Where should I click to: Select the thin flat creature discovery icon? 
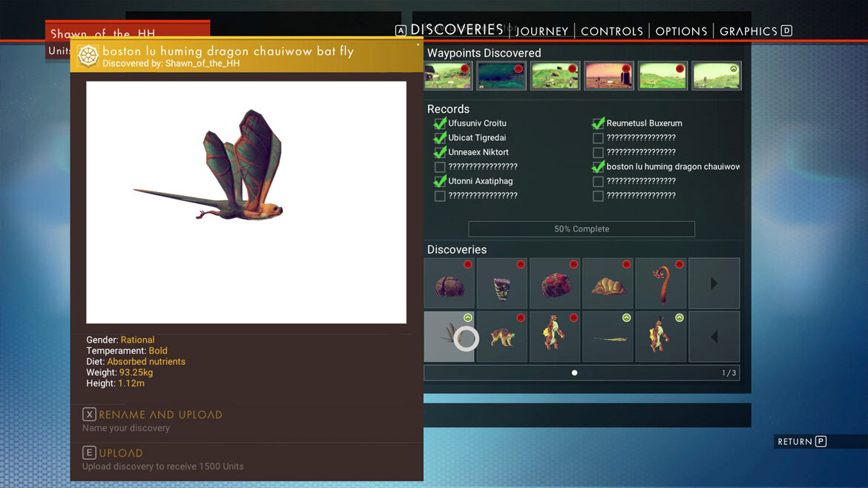coord(608,337)
